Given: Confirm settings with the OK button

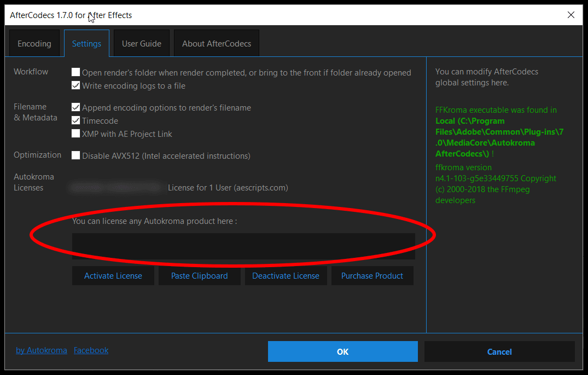Looking at the screenshot, I should (342, 351).
